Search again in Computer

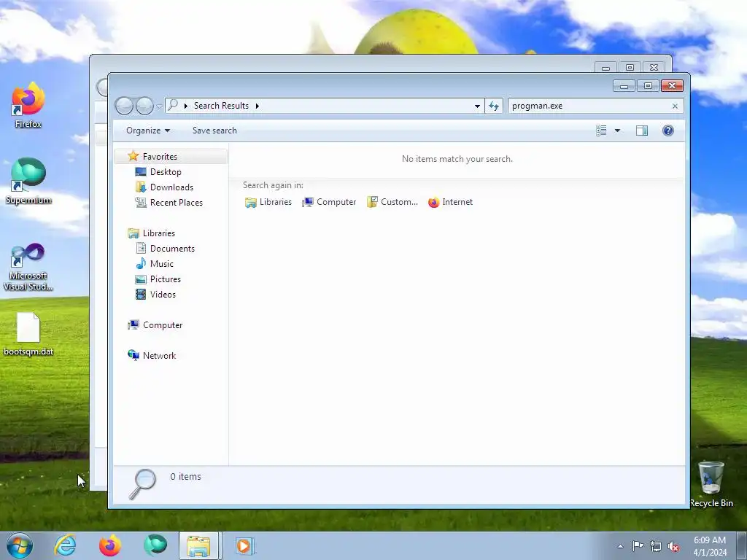(x=329, y=202)
